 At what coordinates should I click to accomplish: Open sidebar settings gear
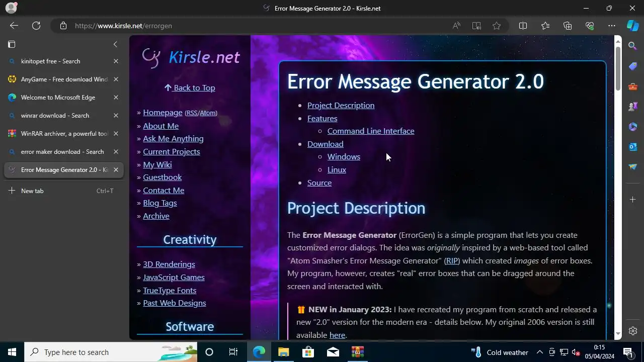[x=633, y=331]
